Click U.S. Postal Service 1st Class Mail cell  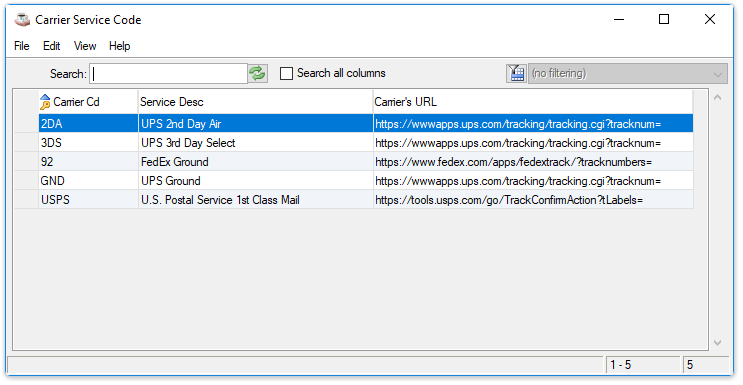coord(256,200)
